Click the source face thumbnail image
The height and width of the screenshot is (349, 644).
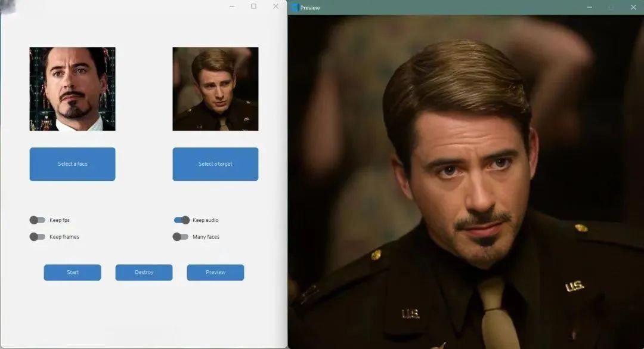click(72, 89)
